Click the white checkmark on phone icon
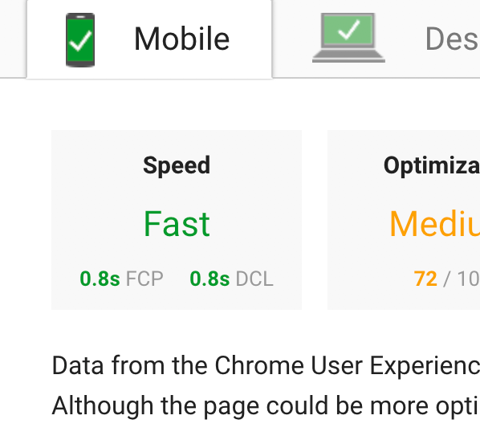The width and height of the screenshot is (480, 448). 80,40
